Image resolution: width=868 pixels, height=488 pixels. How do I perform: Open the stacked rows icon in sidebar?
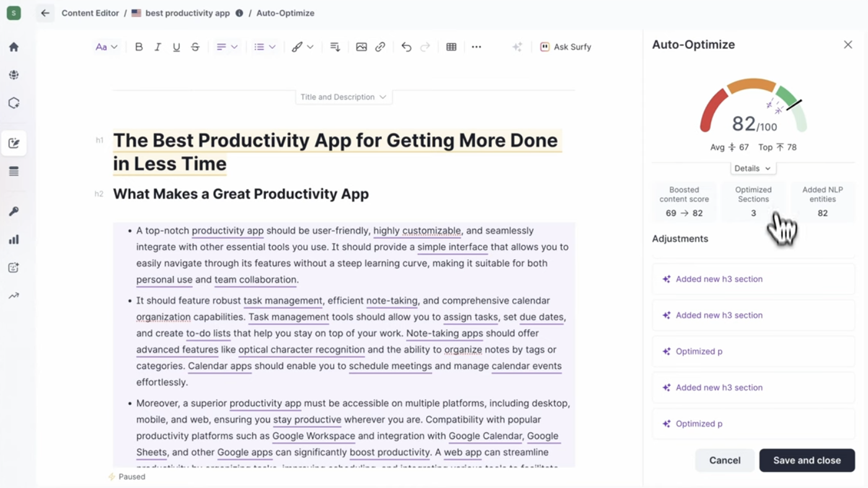point(14,171)
